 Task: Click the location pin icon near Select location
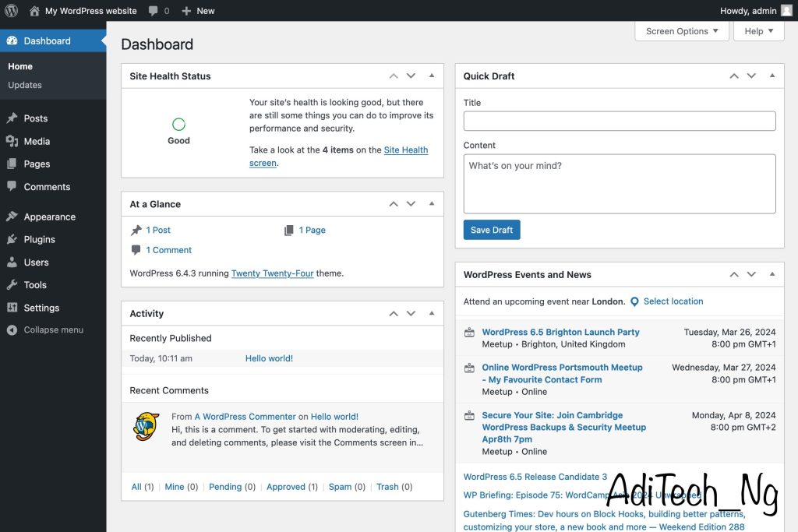(x=634, y=301)
